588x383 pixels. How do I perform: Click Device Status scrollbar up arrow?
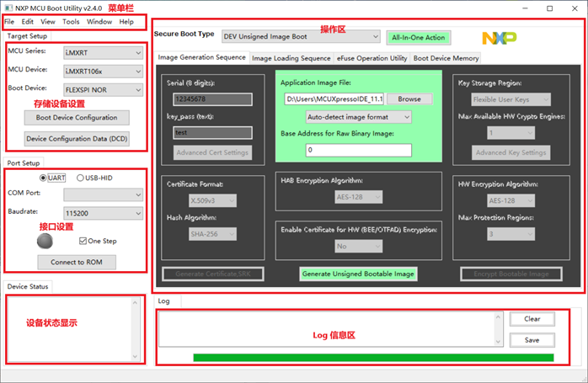[x=136, y=302]
